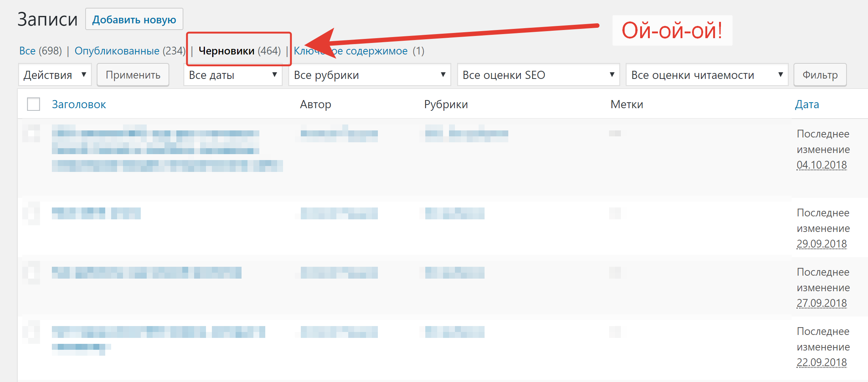
Task: Click author of post dated 22.09.2018
Action: point(339,332)
